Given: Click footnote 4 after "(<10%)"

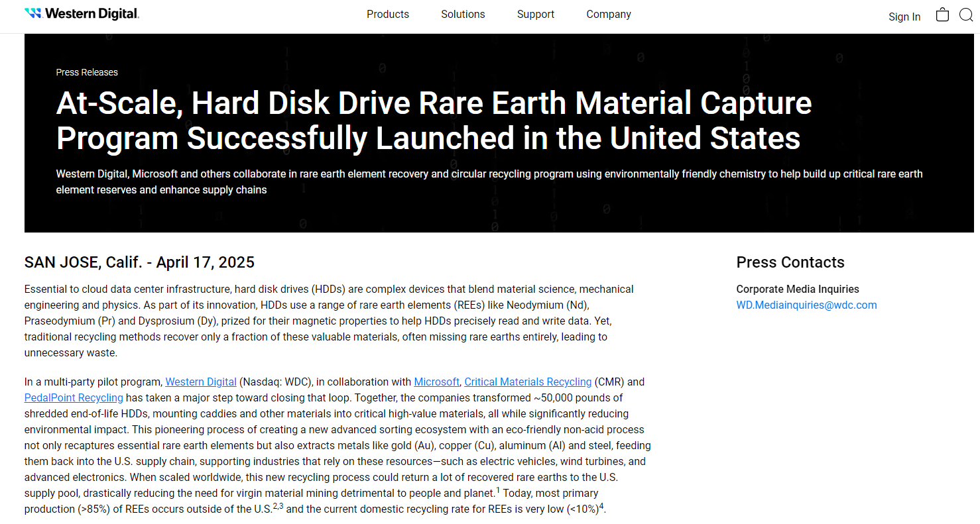Looking at the screenshot, I should [x=601, y=506].
